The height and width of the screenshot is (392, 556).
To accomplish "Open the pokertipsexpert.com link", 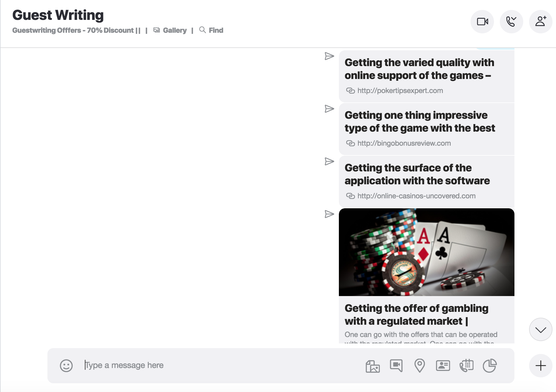I will click(400, 91).
